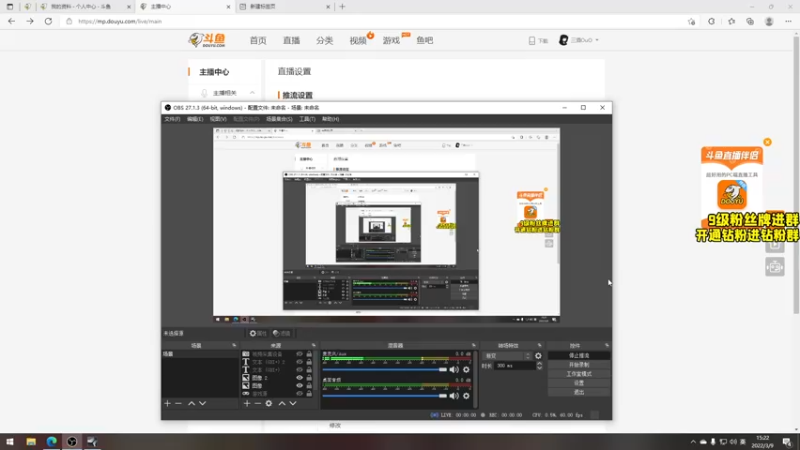800x450 pixels.
Task: Select the 场景 item in Scenes list
Action: [x=199, y=354]
